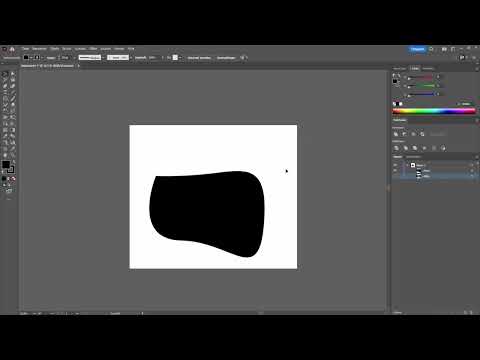Open the Bearbeiten (Edit) menu
480x360 pixels.
click(x=40, y=49)
